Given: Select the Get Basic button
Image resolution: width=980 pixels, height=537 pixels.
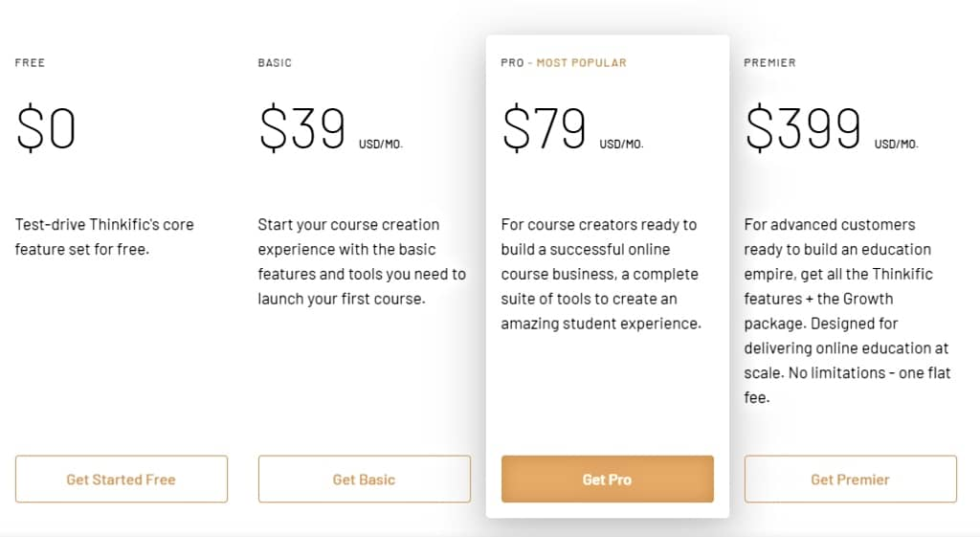Looking at the screenshot, I should pyautogui.click(x=365, y=479).
